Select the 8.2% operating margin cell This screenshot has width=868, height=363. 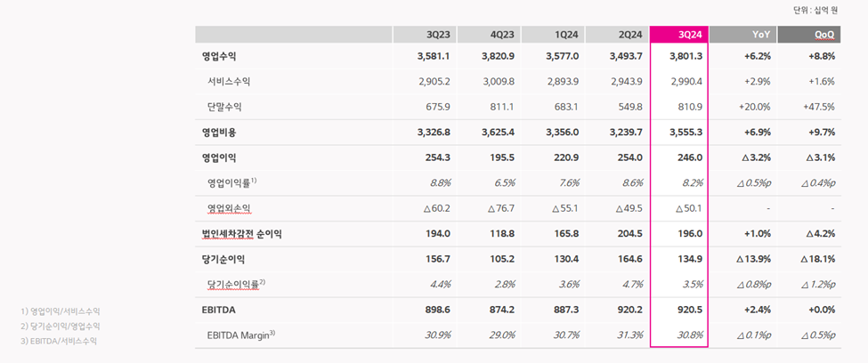tap(694, 183)
